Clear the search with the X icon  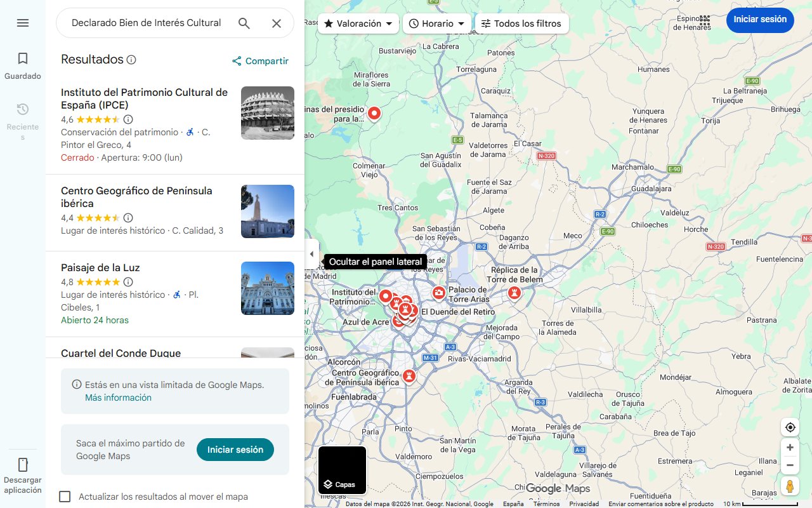coord(277,23)
